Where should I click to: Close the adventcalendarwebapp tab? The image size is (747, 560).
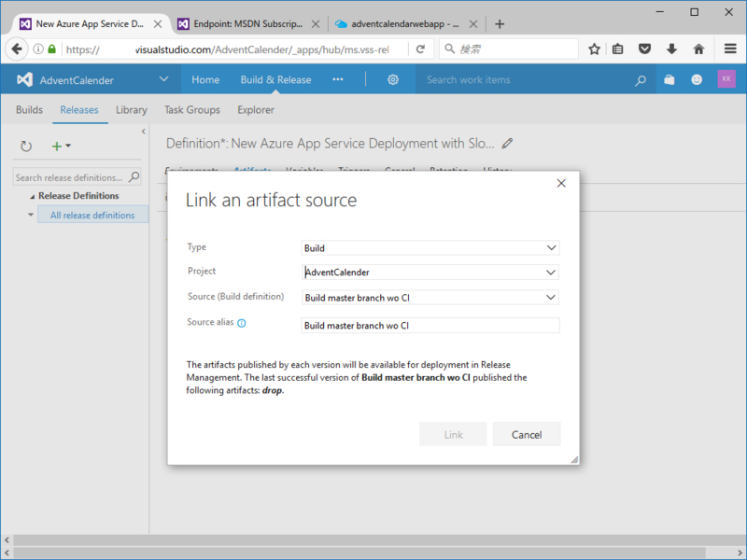coord(473,24)
